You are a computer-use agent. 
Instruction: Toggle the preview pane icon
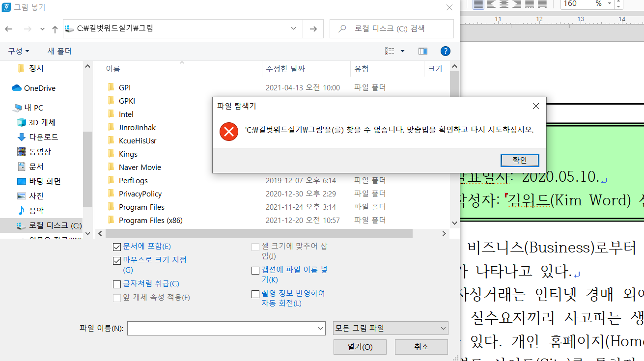click(422, 51)
